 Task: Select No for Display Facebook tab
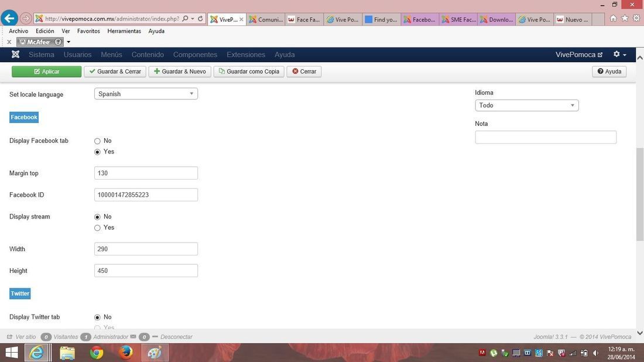[x=97, y=141]
